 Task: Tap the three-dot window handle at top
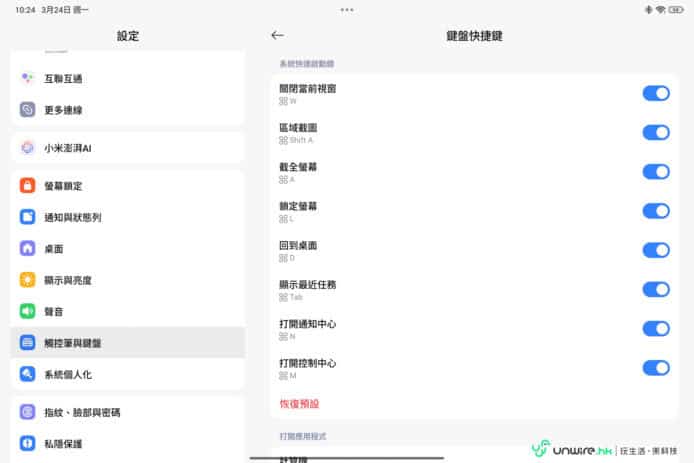coord(347,9)
